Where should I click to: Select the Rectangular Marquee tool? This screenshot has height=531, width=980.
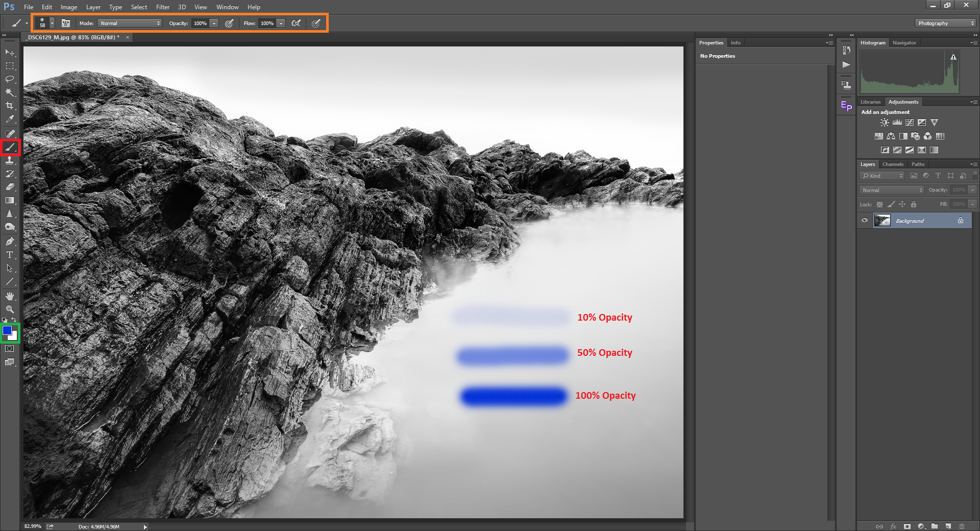click(x=10, y=66)
